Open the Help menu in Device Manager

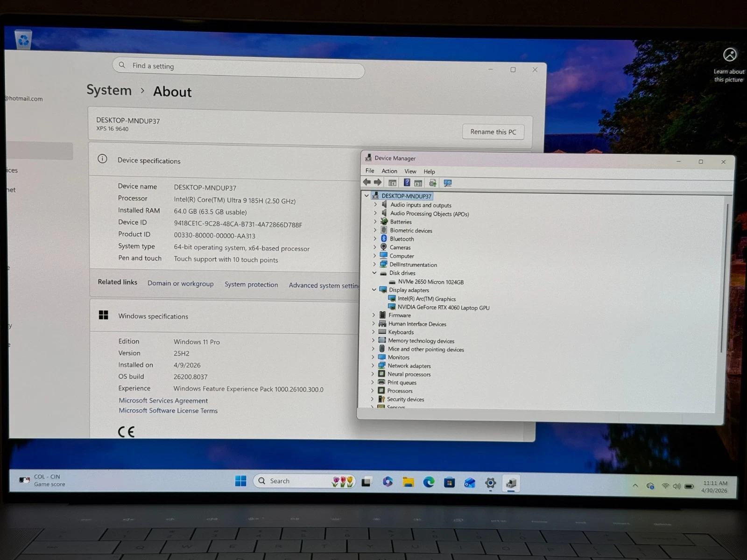coord(429,172)
